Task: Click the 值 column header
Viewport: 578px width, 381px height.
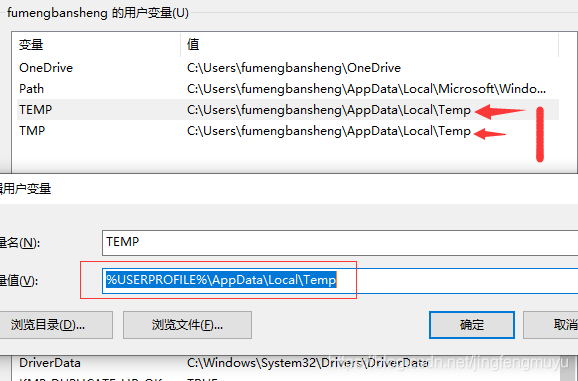Action: (x=370, y=45)
